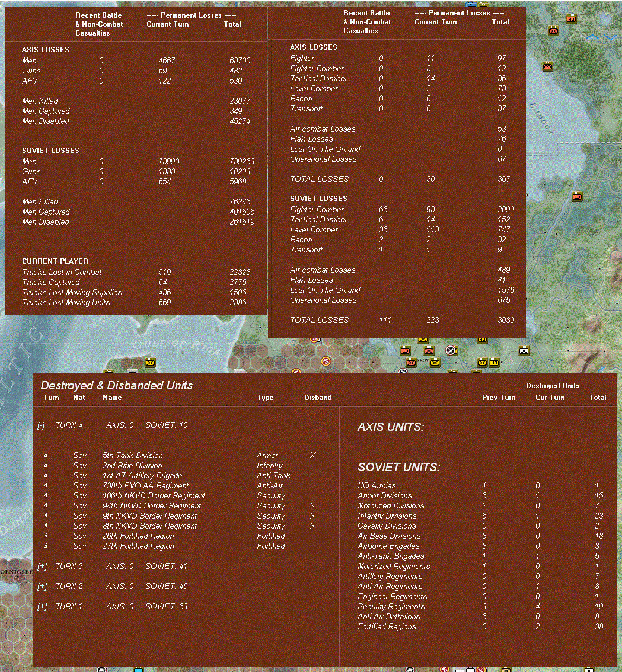Open the 5th Tank Division entry

point(180,456)
